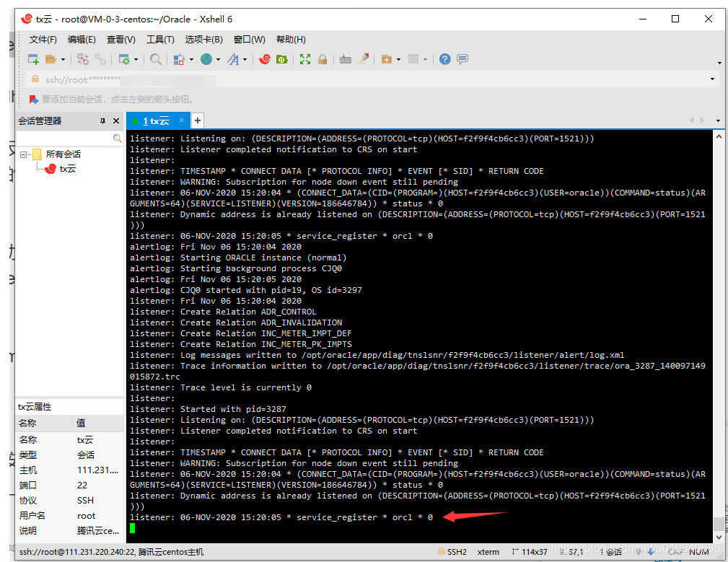
Task: Collapse the 所有会话 tree folder
Action: [23, 154]
